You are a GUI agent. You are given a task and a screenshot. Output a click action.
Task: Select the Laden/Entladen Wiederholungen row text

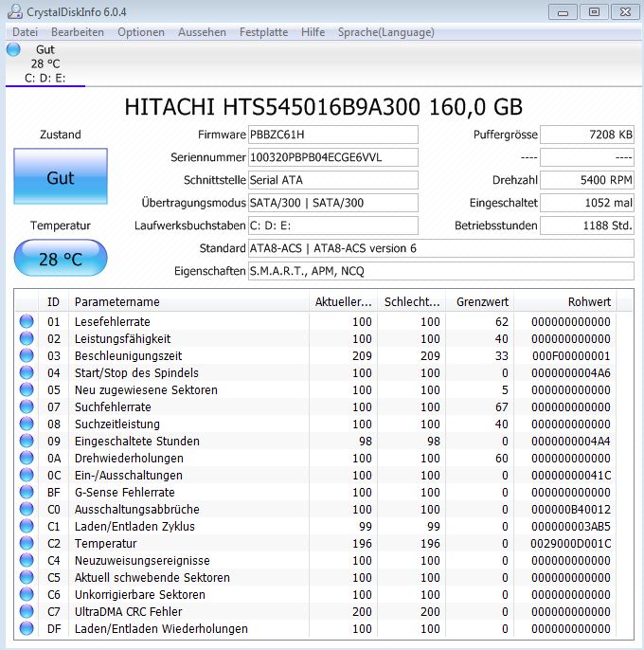tap(161, 628)
